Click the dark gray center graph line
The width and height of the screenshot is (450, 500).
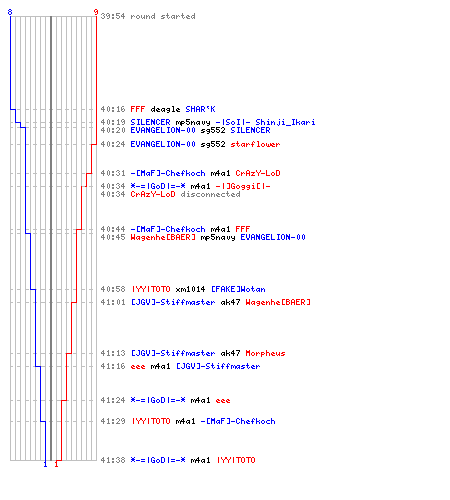pyautogui.click(x=51, y=238)
